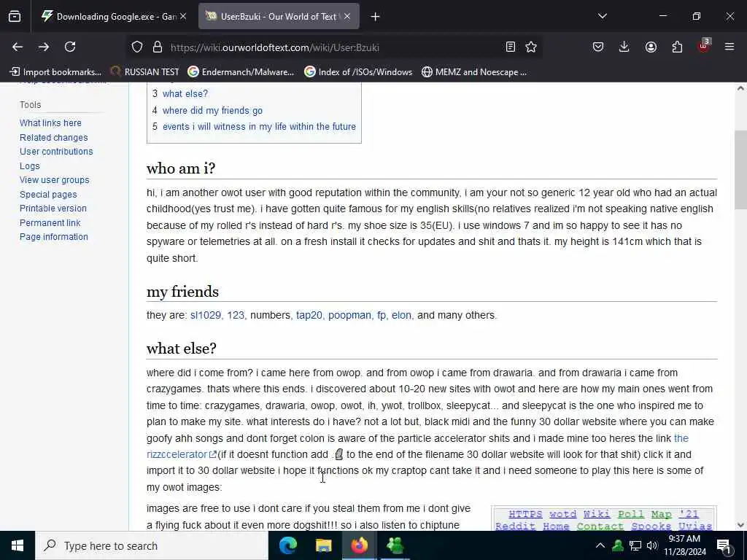The height and width of the screenshot is (560, 747).
Task: Open elon user link
Action: coord(401,315)
